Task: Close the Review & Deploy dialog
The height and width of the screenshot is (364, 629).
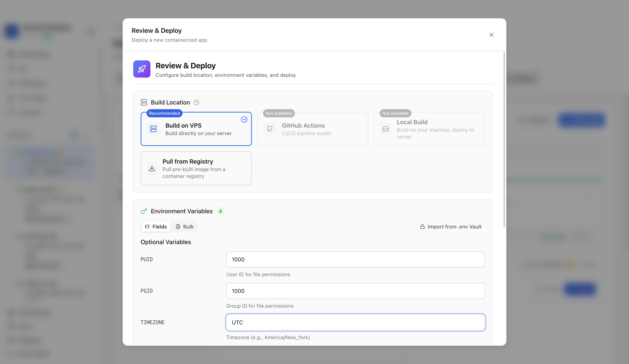Action: 491,35
